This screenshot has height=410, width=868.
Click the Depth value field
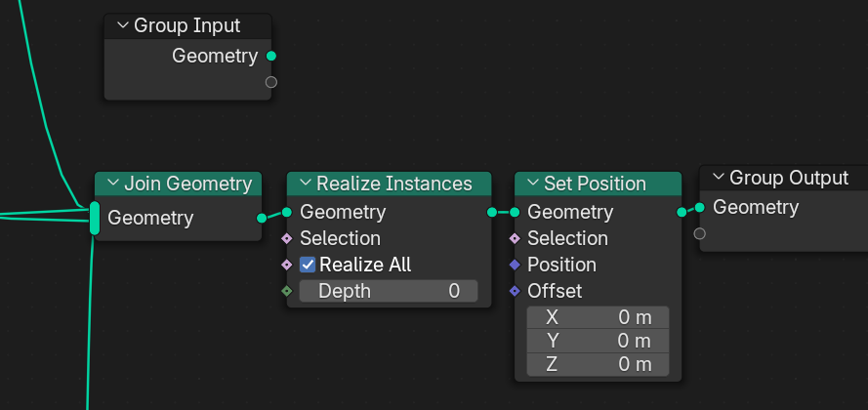click(388, 291)
